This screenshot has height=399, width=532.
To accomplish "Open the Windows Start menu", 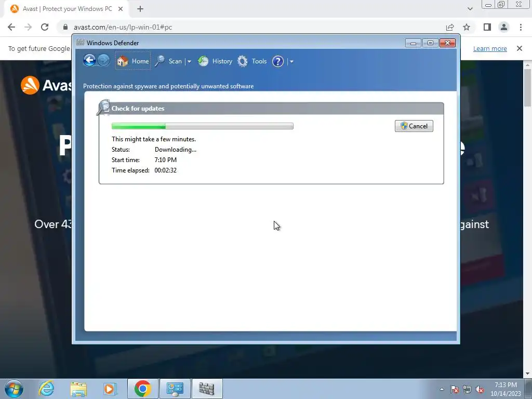I will coord(14,389).
